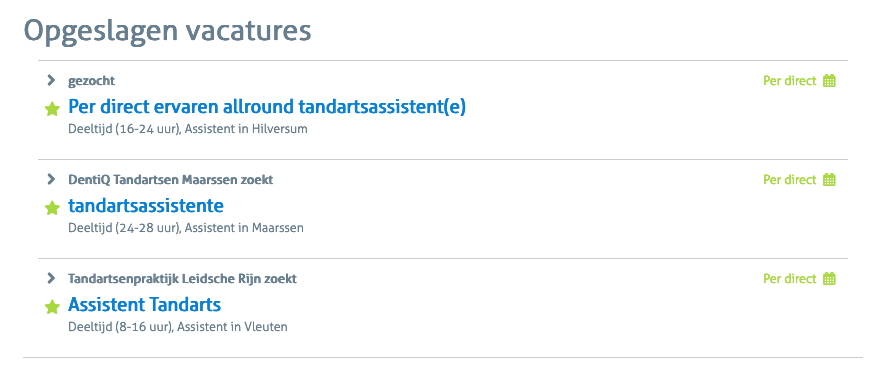Click Per direct label on Maarssen vacancy

pyautogui.click(x=790, y=180)
